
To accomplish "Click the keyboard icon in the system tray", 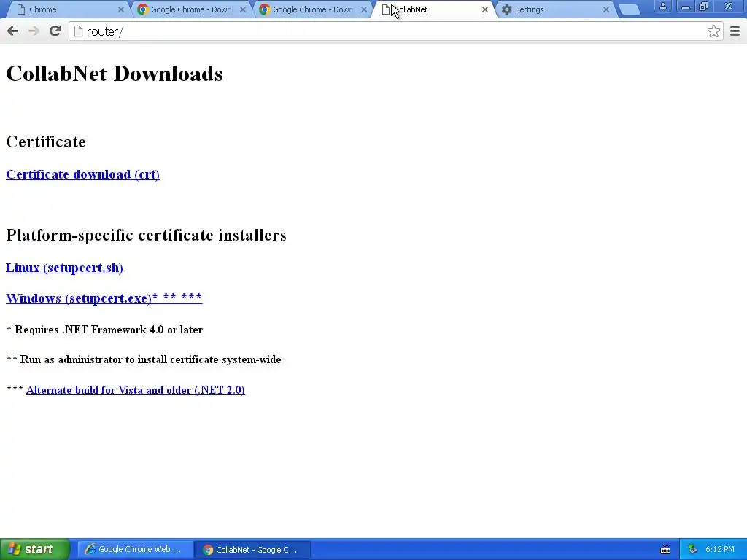I will pos(665,550).
